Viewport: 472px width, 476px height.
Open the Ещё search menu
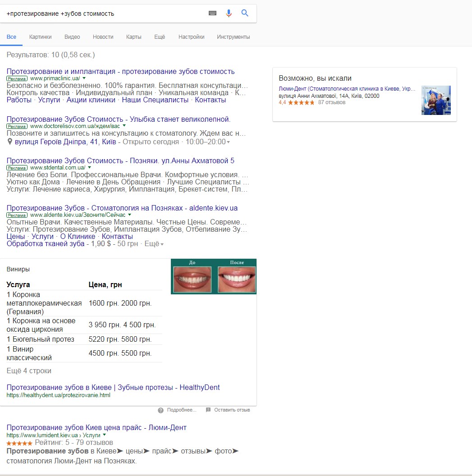(160, 37)
